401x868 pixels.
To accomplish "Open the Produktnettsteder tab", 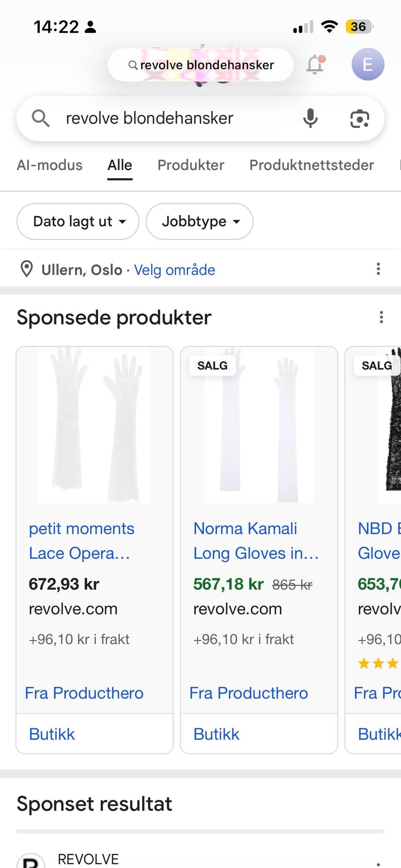I will click(x=312, y=165).
